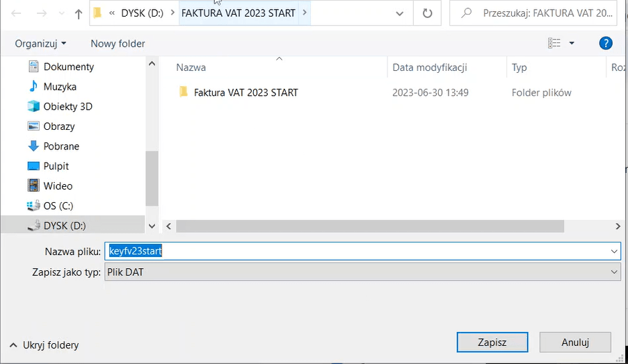Click the Up one level arrow

click(78, 13)
